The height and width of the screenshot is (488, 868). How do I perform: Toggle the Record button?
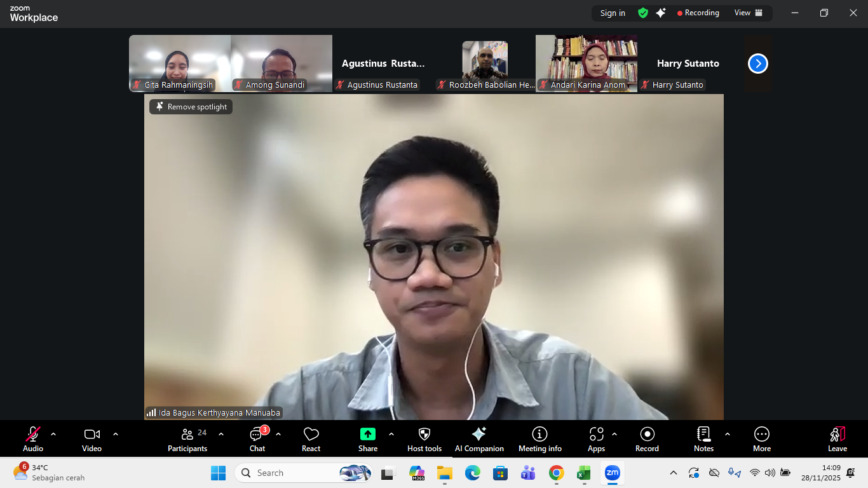pos(647,435)
